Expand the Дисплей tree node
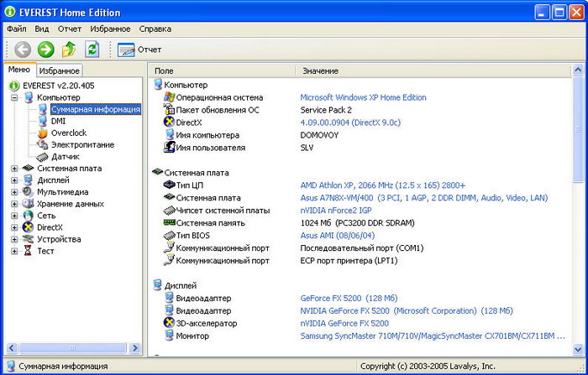Image resolution: width=588 pixels, height=375 pixels. pos(14,180)
